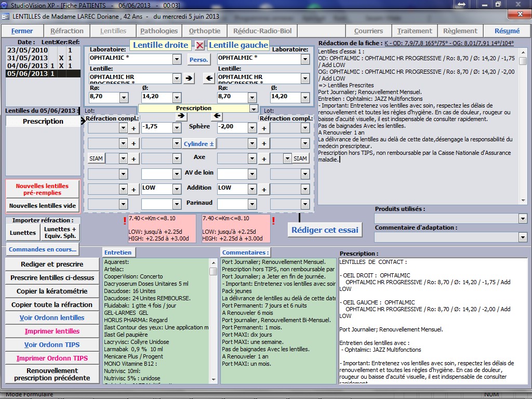Click red exclamation mark beside right-lens Km note
Screen dimensions: 532x399
click(x=125, y=221)
